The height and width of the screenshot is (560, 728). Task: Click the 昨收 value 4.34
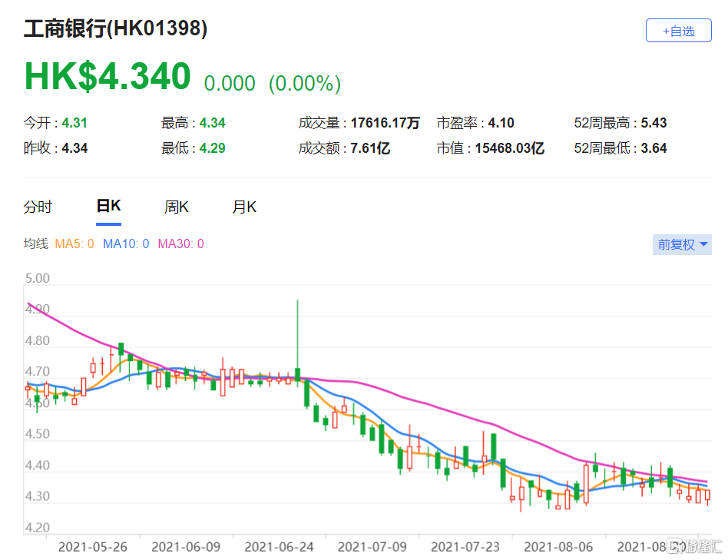tap(74, 148)
